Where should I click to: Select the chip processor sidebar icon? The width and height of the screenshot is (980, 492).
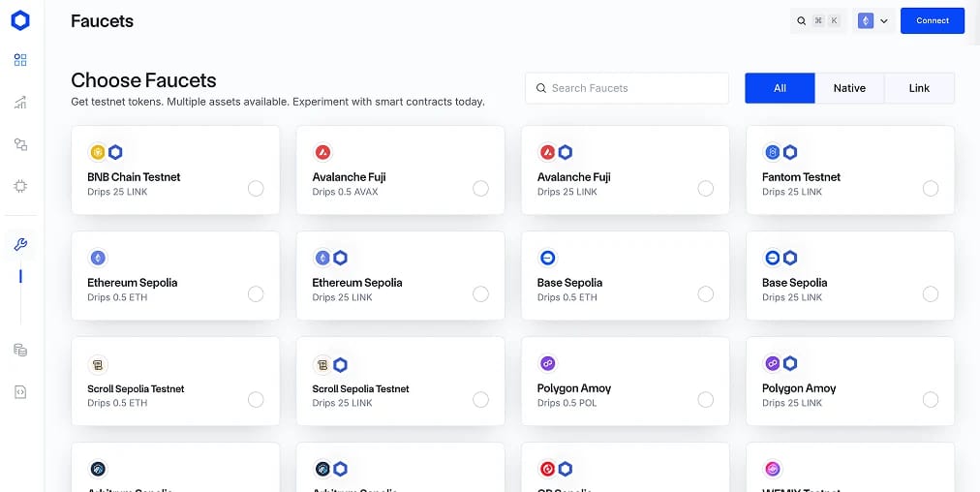(x=20, y=186)
